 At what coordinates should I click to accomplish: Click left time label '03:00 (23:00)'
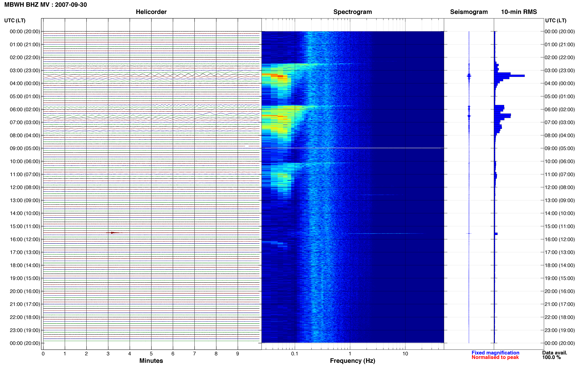point(25,71)
